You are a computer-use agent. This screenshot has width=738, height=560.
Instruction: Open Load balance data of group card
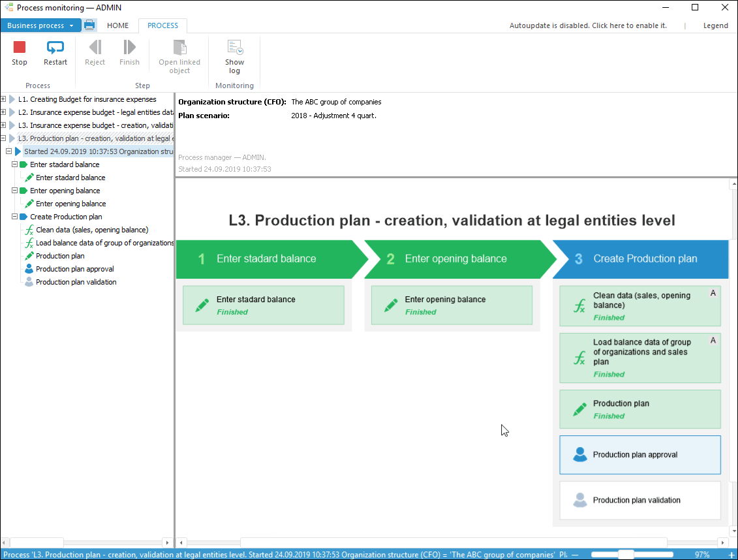coord(640,358)
